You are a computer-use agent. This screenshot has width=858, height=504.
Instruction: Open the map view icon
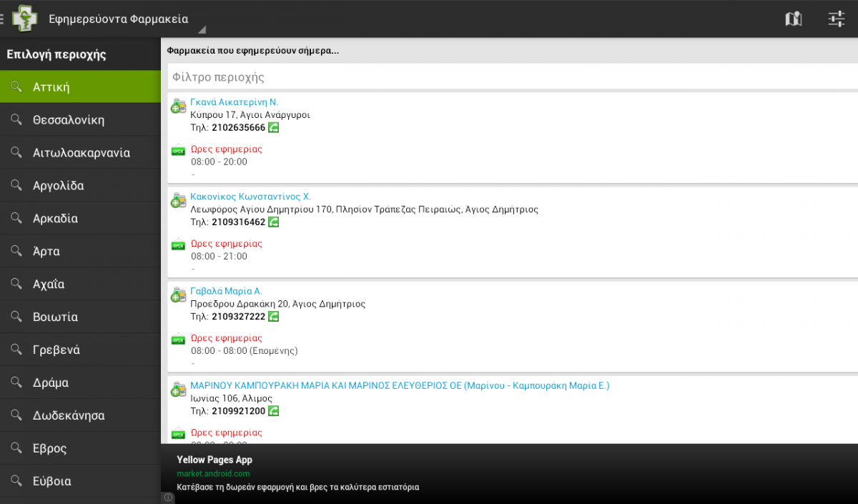coord(793,19)
